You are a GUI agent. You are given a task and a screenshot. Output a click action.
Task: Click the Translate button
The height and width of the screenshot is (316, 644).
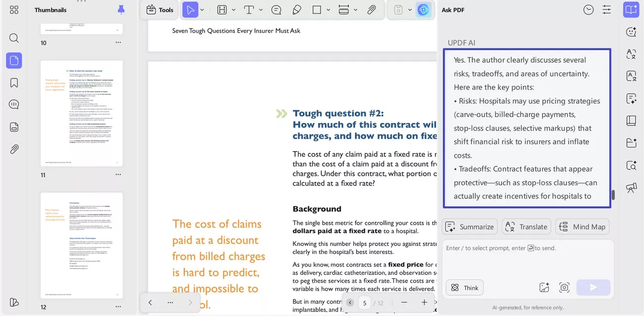pos(526,227)
